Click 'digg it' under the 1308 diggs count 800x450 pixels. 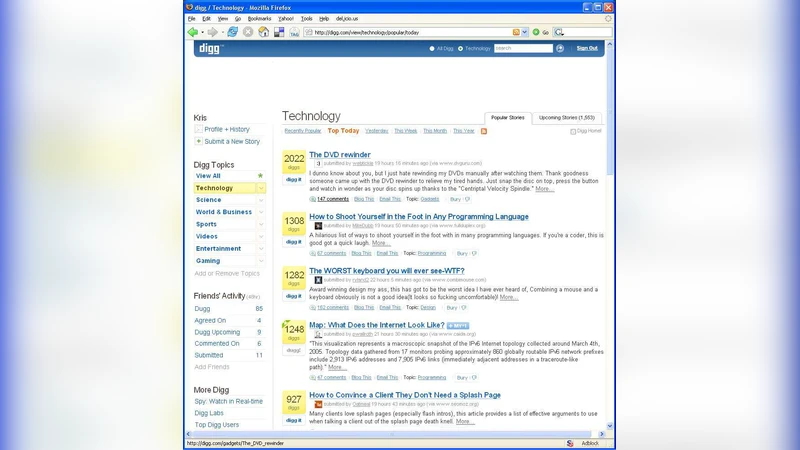pyautogui.click(x=294, y=242)
